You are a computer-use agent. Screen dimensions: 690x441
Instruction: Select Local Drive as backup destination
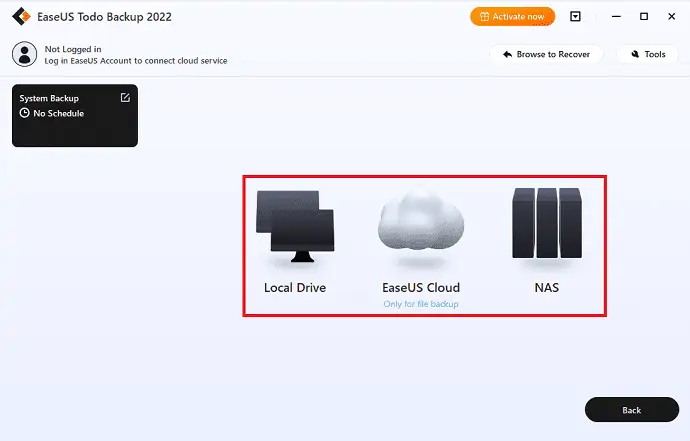tap(295, 242)
